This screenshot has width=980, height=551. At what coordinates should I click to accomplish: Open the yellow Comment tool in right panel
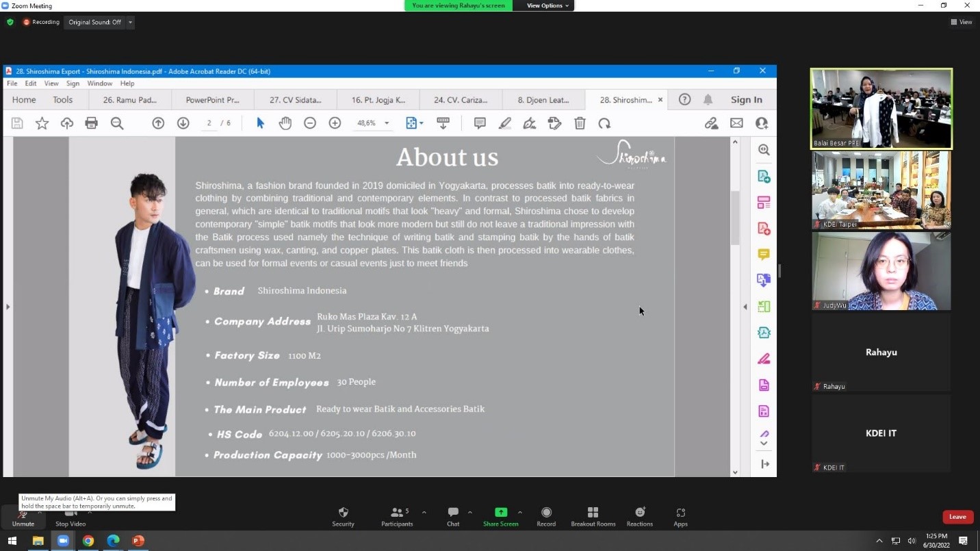[764, 254]
